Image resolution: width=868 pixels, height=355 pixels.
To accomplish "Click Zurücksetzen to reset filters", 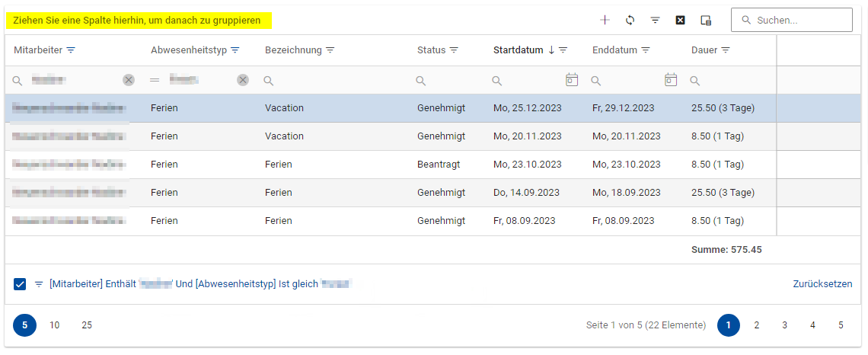I will pos(822,284).
